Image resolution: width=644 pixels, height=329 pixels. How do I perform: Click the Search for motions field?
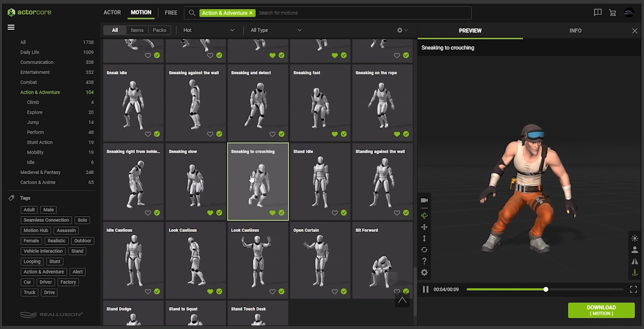click(x=363, y=13)
